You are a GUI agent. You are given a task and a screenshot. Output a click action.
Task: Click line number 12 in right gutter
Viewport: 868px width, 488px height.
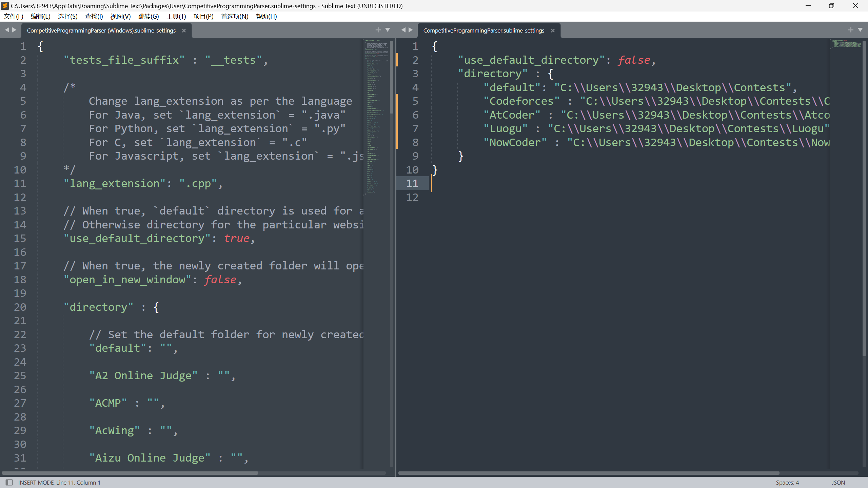(412, 197)
